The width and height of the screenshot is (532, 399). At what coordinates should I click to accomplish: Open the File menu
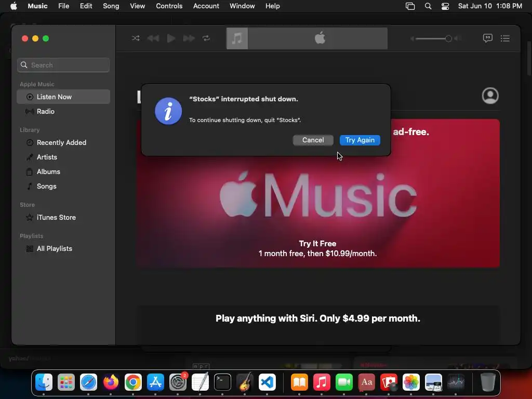click(64, 6)
